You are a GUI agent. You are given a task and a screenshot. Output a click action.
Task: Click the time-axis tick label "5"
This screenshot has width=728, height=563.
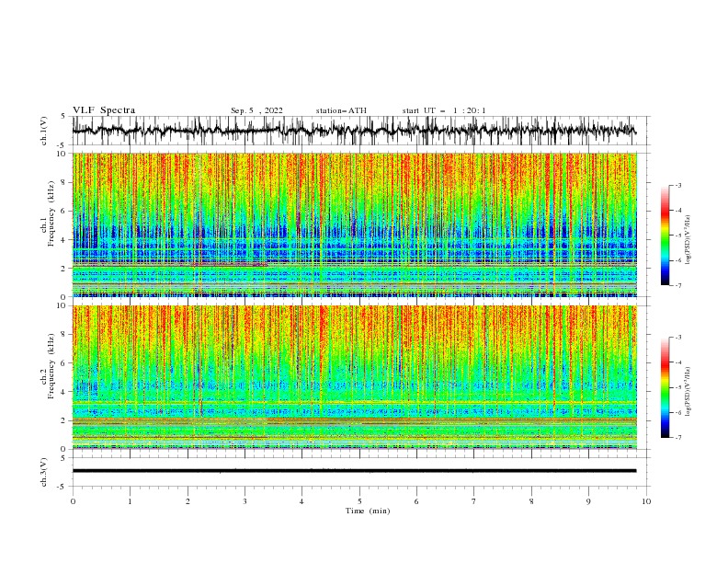(359, 501)
